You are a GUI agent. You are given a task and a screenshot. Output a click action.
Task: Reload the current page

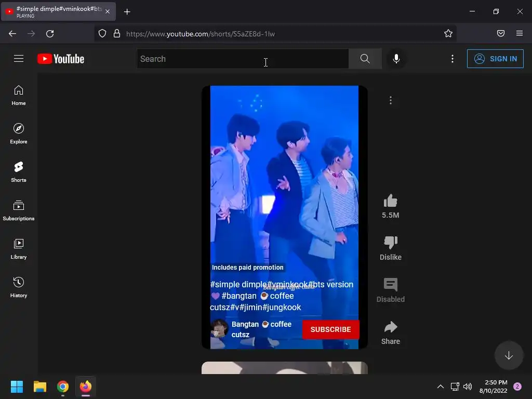(x=50, y=34)
